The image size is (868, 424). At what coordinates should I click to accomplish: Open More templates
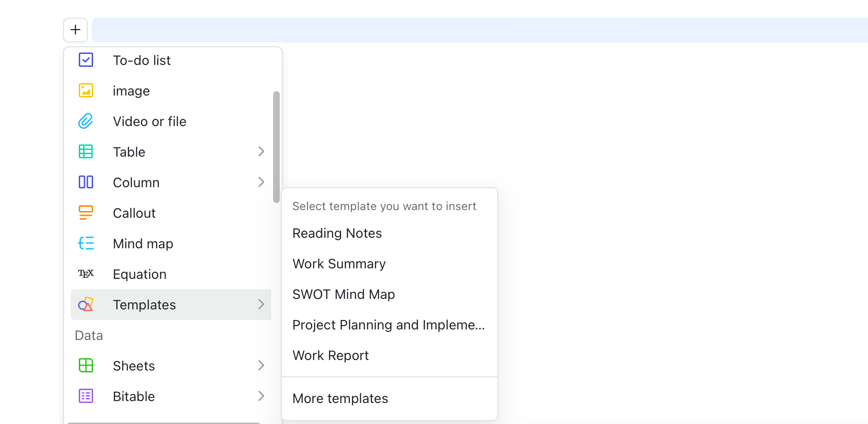pos(340,398)
